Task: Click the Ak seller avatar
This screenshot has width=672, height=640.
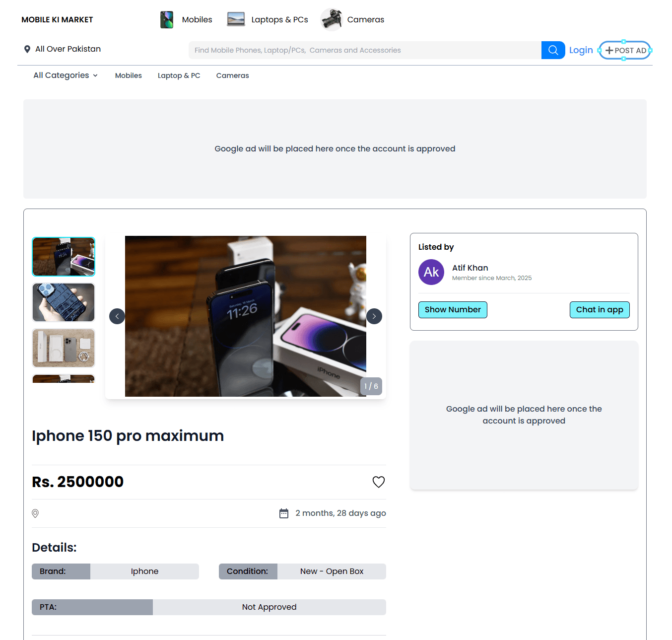Action: tap(431, 272)
